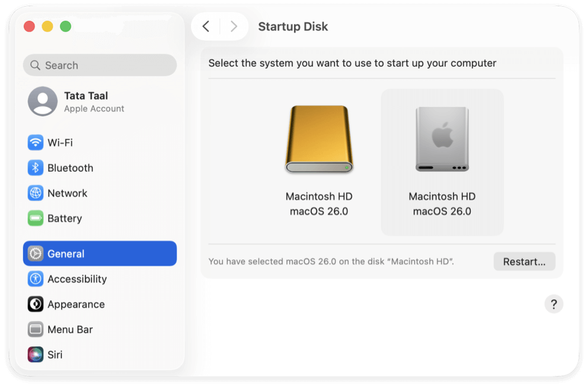588x387 pixels.
Task: Click the green full-screen window button
Action: click(66, 26)
